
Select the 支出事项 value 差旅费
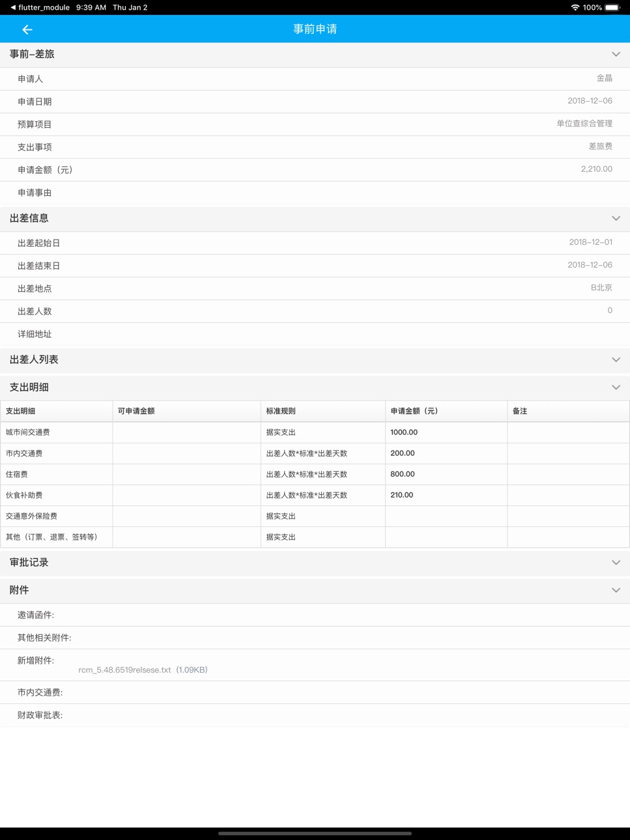tap(601, 147)
